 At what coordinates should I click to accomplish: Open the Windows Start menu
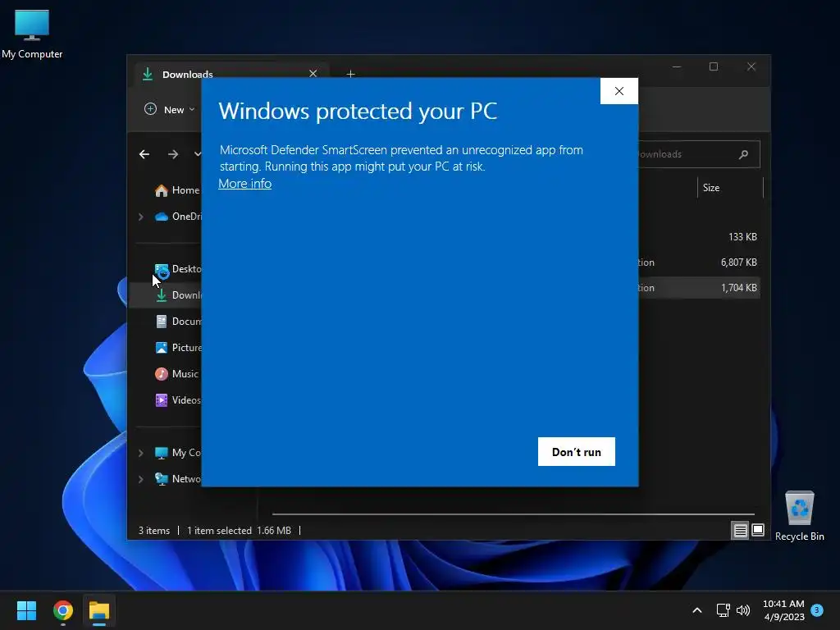click(x=26, y=610)
